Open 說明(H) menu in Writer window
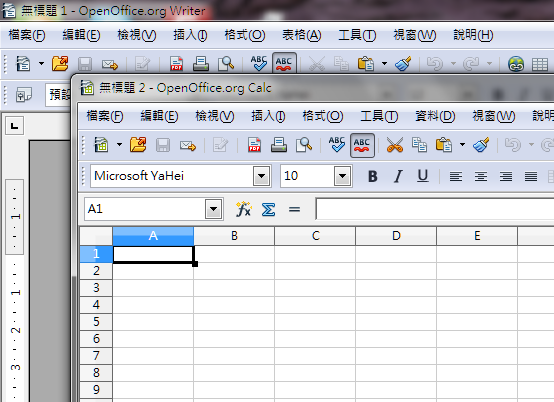 click(473, 35)
